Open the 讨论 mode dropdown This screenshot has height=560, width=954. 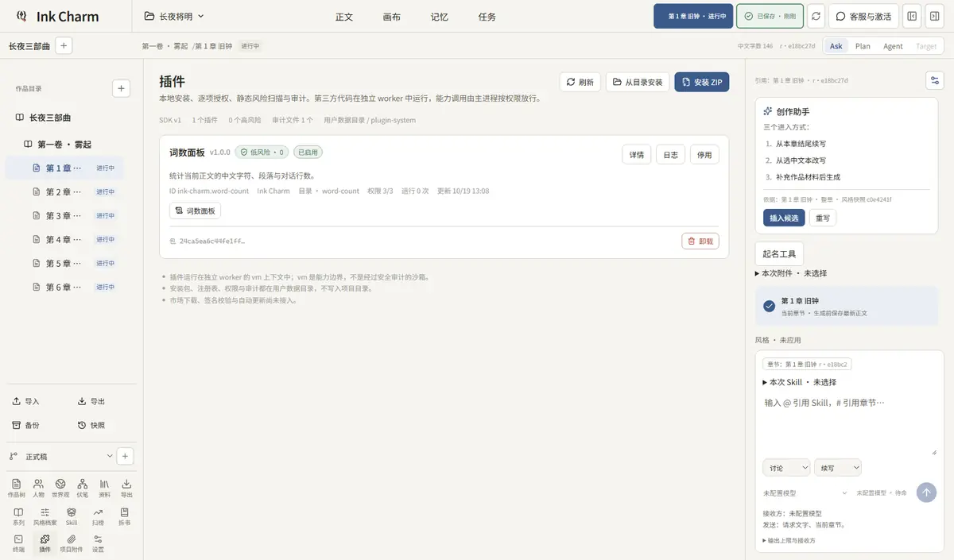click(x=786, y=468)
